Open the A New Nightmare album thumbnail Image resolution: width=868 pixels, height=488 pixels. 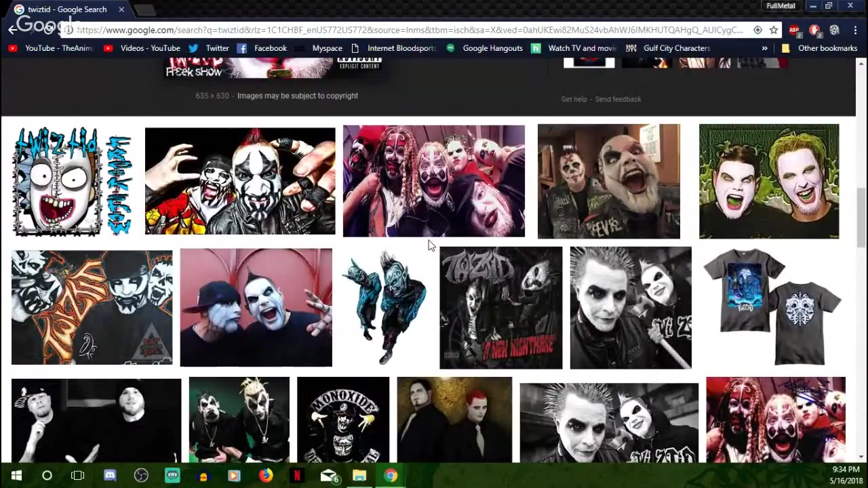coord(500,308)
